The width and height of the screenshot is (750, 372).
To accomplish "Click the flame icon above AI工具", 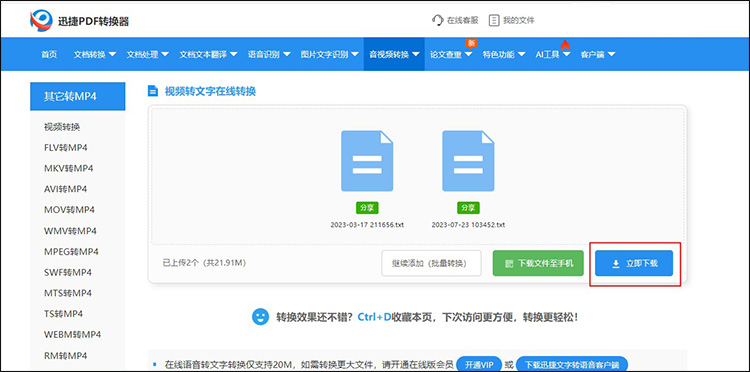I will click(565, 44).
